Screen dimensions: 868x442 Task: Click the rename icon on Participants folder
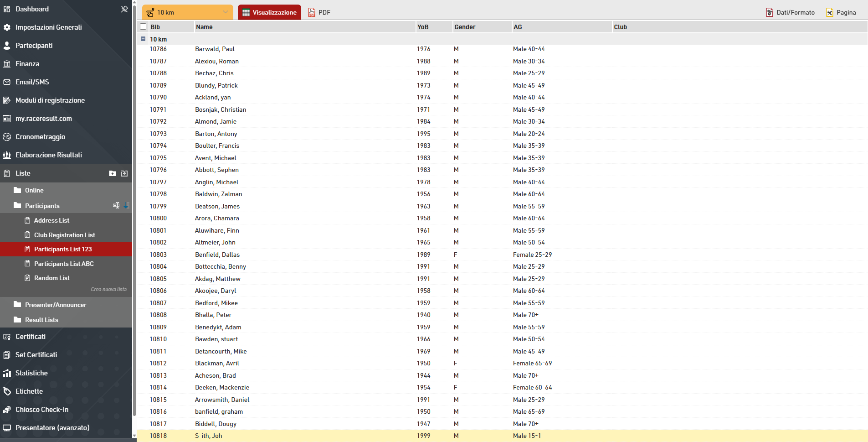tap(116, 206)
